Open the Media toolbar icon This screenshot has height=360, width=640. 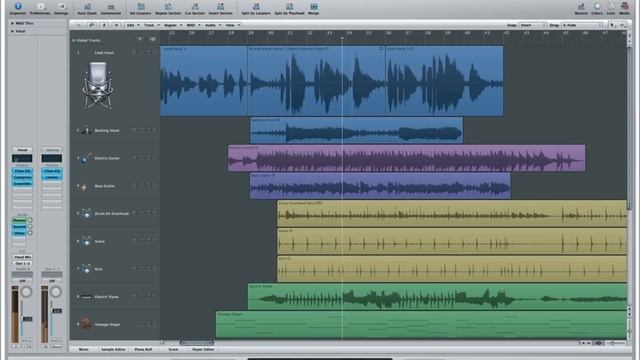(624, 8)
